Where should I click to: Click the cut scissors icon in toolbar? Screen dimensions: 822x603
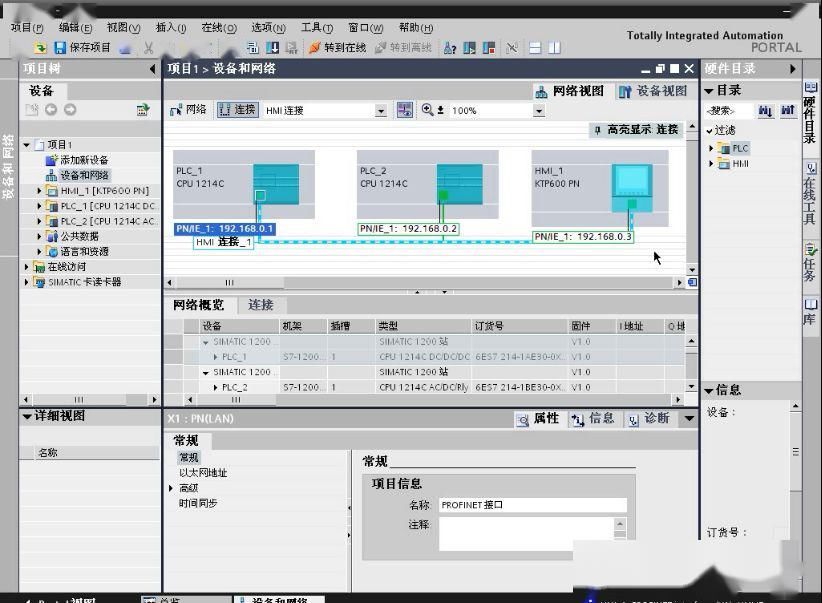[148, 47]
